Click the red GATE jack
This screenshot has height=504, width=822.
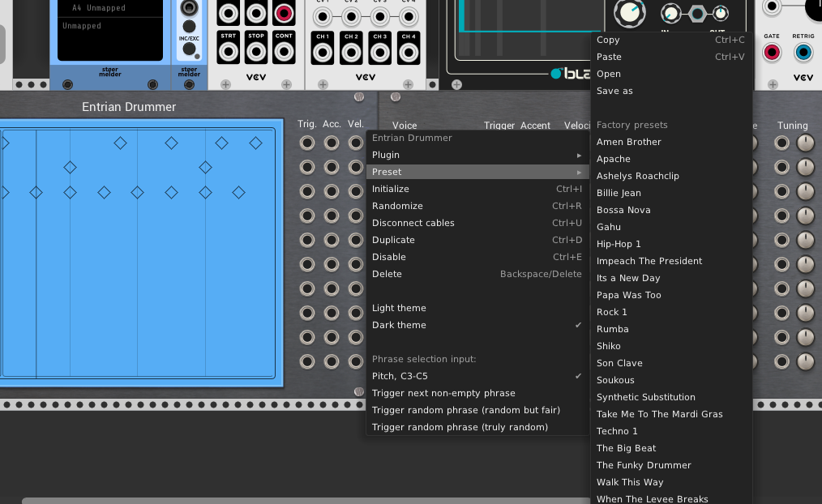(x=772, y=53)
